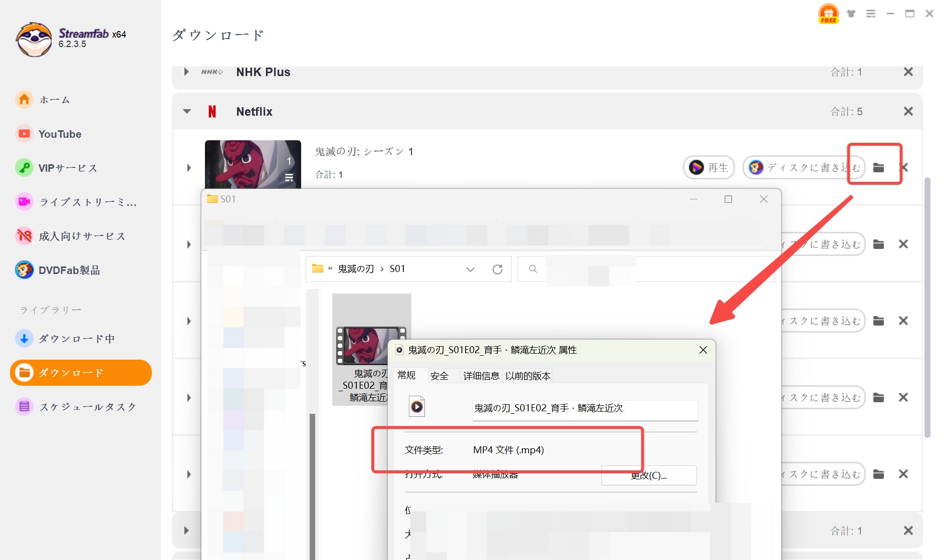
Task: Switch to the 常规 tab
Action: tap(406, 375)
